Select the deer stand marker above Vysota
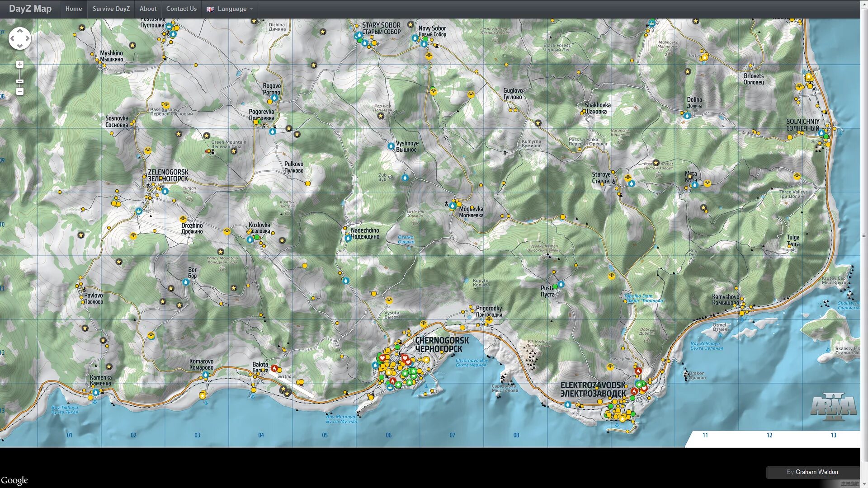 (389, 300)
